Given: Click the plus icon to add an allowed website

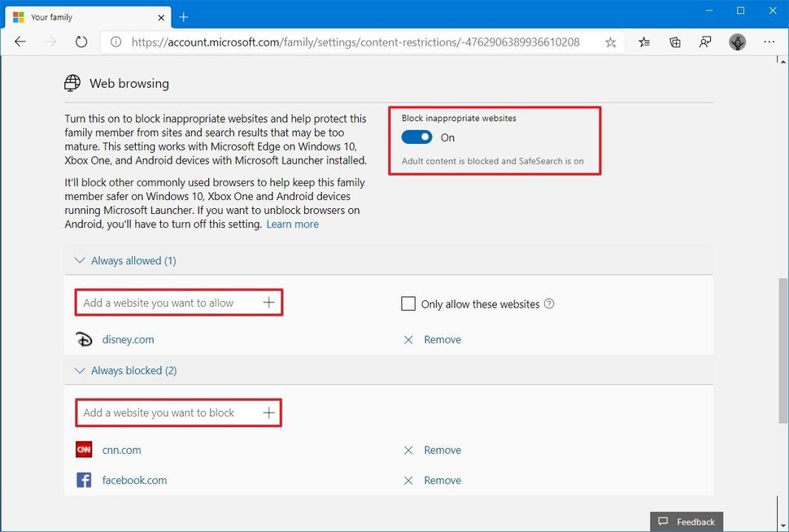Looking at the screenshot, I should tap(268, 302).
